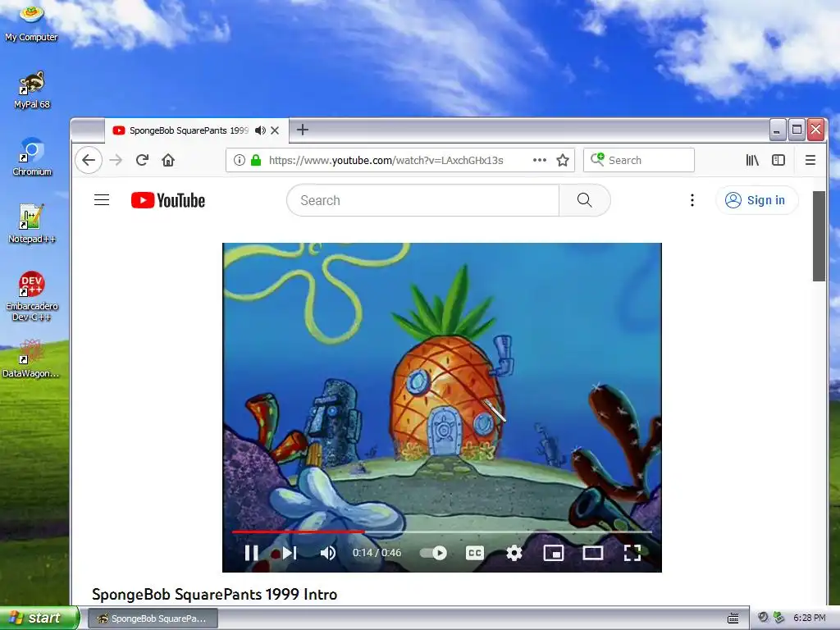Image resolution: width=840 pixels, height=630 pixels.
Task: Open video settings gear
Action: pos(514,552)
